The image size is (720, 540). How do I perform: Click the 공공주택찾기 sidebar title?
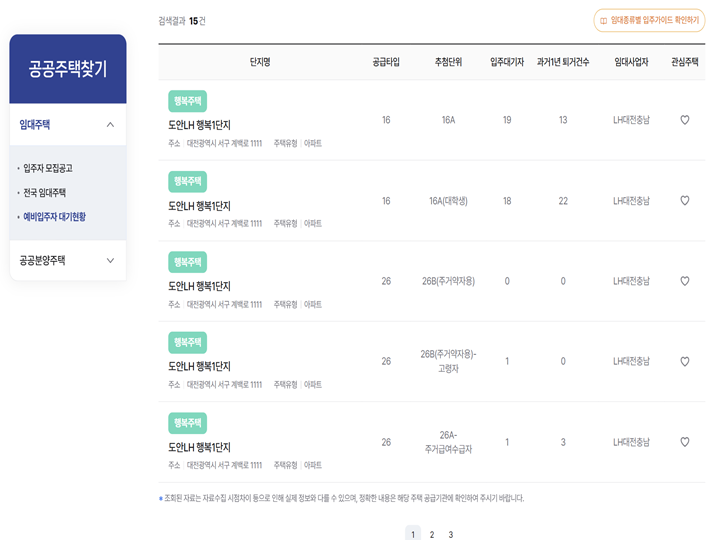tap(68, 69)
